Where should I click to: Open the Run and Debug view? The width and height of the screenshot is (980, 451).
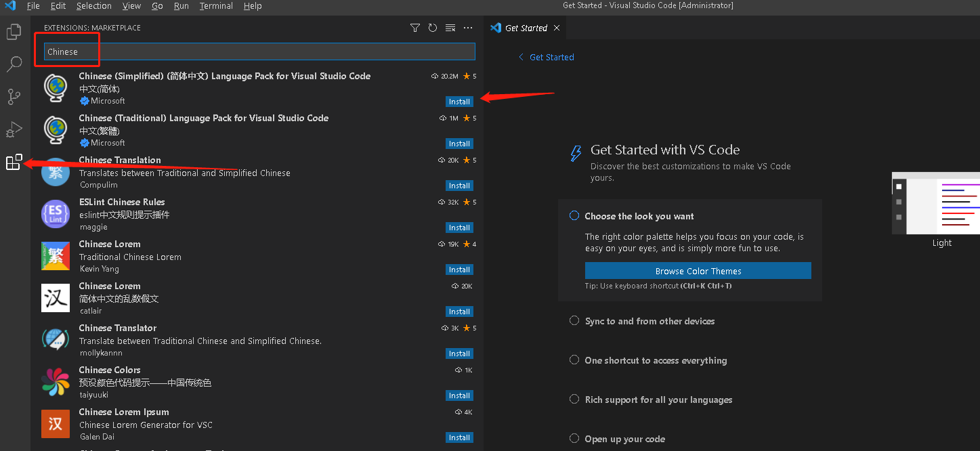[14, 129]
